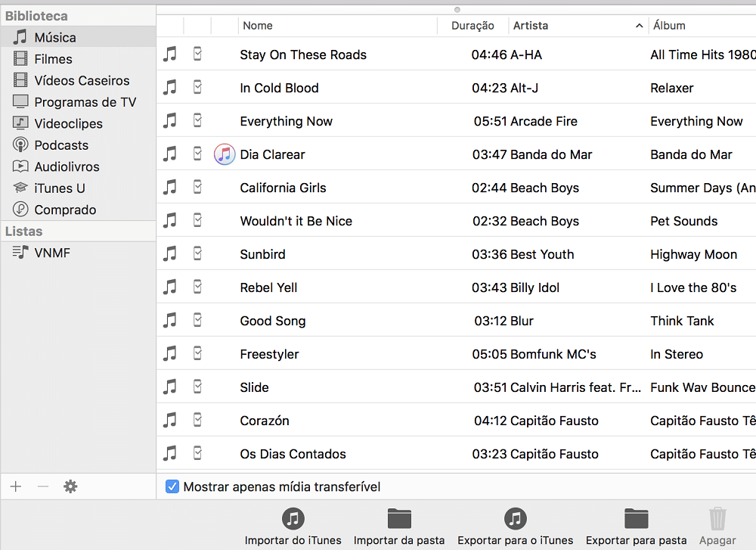Click the Música note icon in sidebar

20,36
